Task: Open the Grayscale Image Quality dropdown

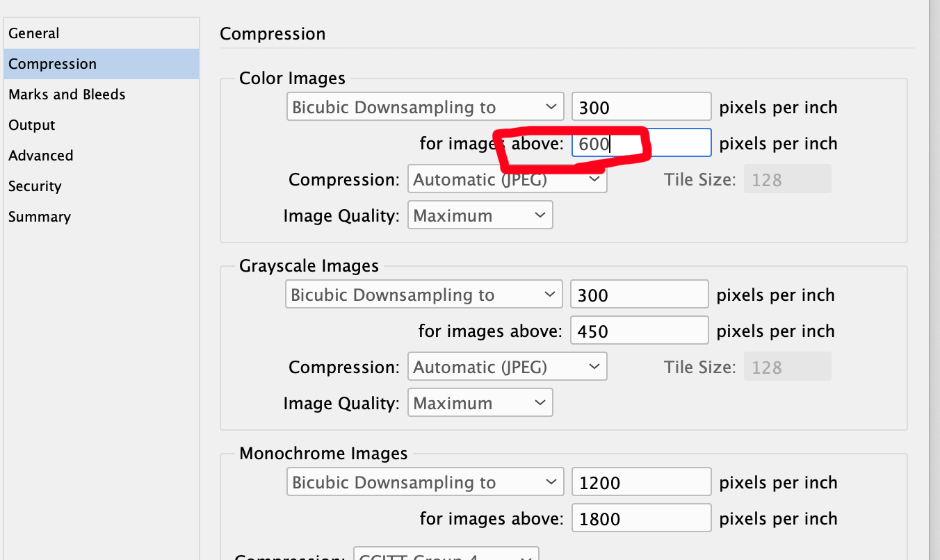Action: point(480,402)
